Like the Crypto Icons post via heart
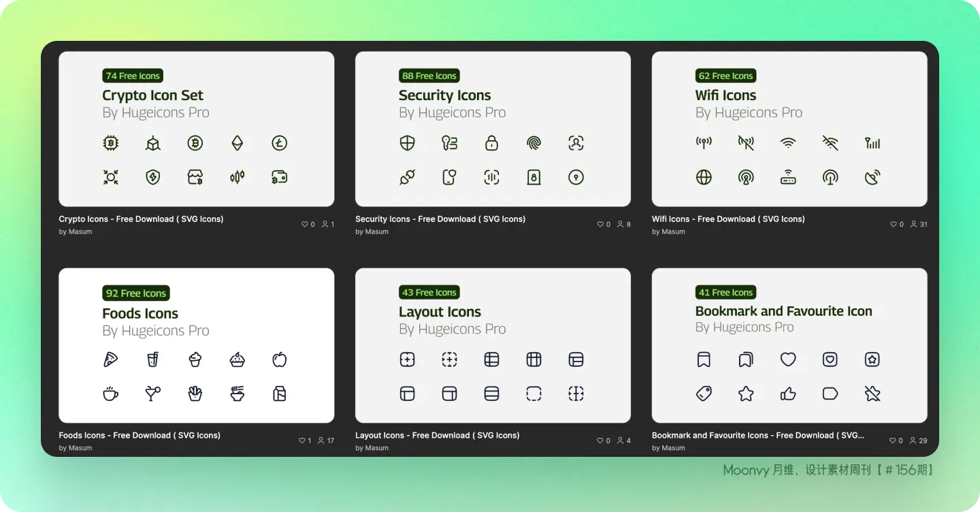The width and height of the screenshot is (980, 512). click(305, 224)
